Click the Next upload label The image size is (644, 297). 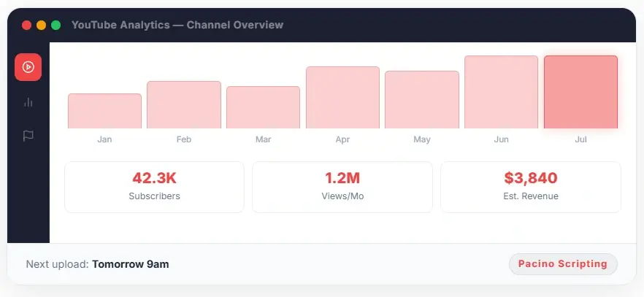57,264
